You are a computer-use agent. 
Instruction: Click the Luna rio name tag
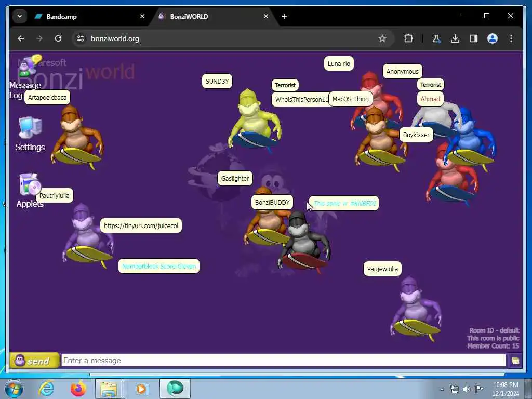click(x=339, y=63)
